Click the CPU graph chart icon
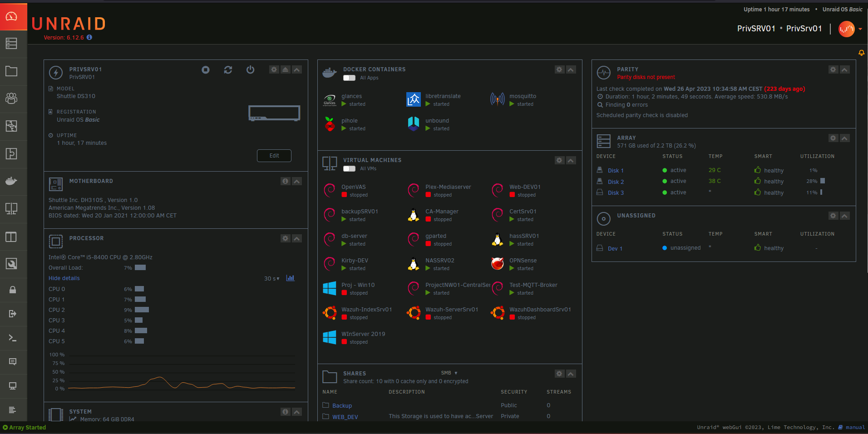The height and width of the screenshot is (434, 868). point(291,278)
